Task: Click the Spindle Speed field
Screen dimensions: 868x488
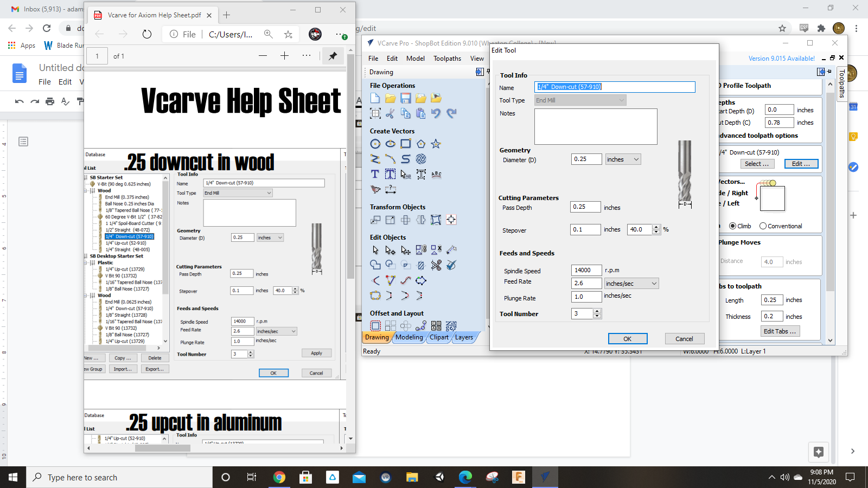Action: click(x=586, y=270)
